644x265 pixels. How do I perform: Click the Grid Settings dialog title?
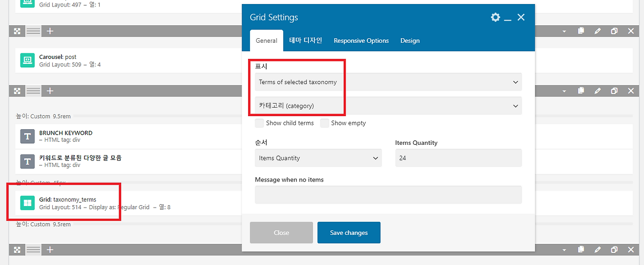click(x=274, y=18)
